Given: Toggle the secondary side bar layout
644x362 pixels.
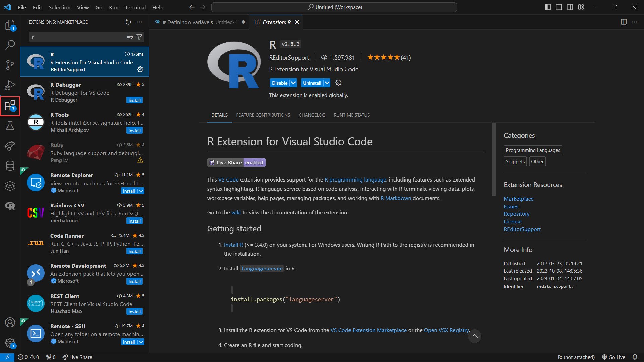Looking at the screenshot, I should tap(570, 7).
